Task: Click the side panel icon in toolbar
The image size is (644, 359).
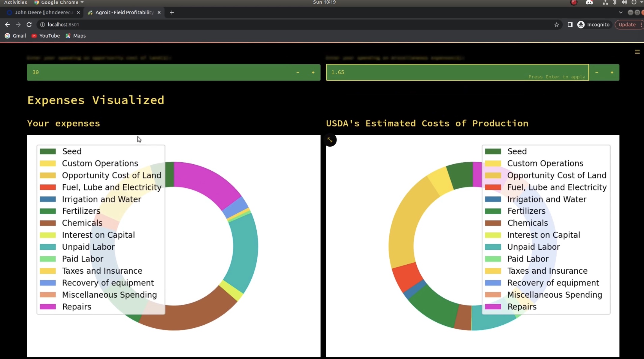Action: (x=570, y=25)
